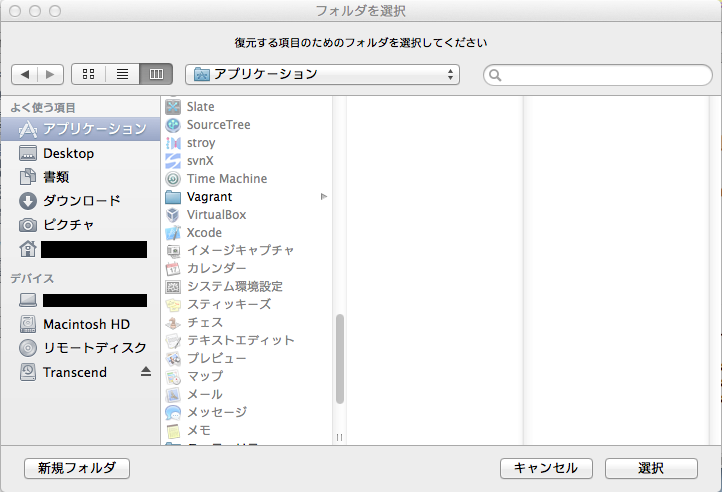The width and height of the screenshot is (722, 492).
Task: Click the イメージキャプチャ app icon
Action: 173,251
